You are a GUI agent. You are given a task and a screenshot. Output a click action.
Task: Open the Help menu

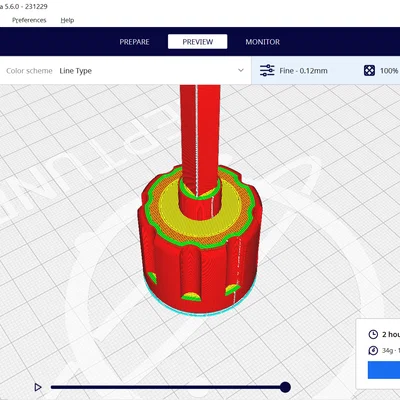67,20
